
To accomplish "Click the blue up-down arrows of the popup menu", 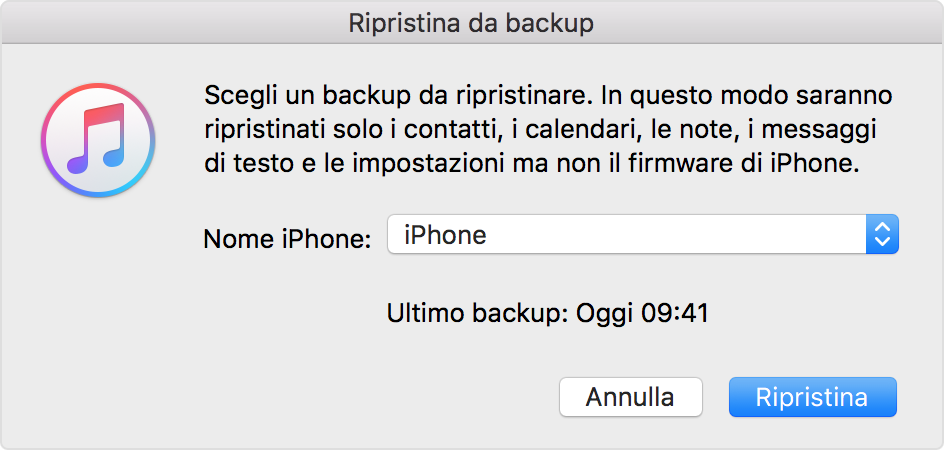I will pos(882,234).
